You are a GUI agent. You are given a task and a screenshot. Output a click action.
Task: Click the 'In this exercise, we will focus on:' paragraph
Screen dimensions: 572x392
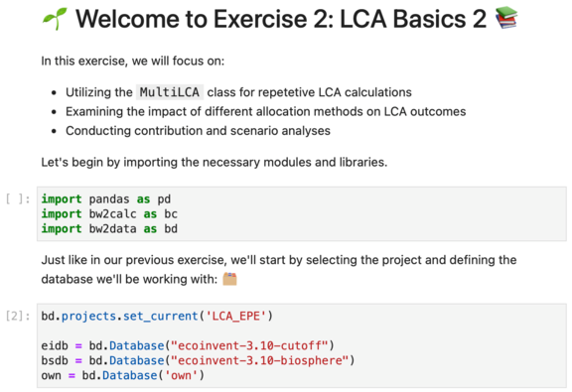point(133,61)
